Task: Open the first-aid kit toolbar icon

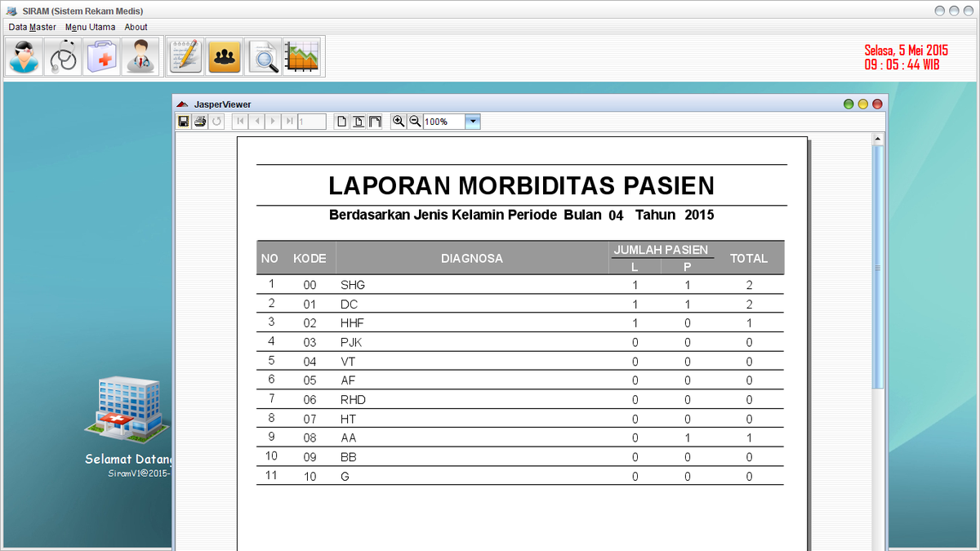Action: (102, 56)
